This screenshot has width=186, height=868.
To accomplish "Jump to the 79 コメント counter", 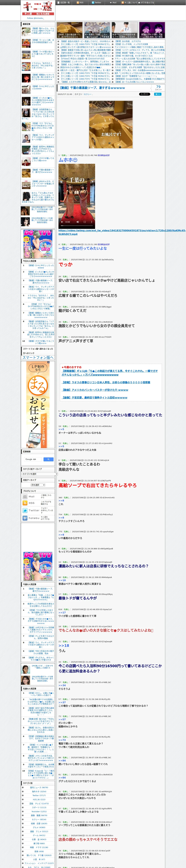I will (x=158, y=88).
